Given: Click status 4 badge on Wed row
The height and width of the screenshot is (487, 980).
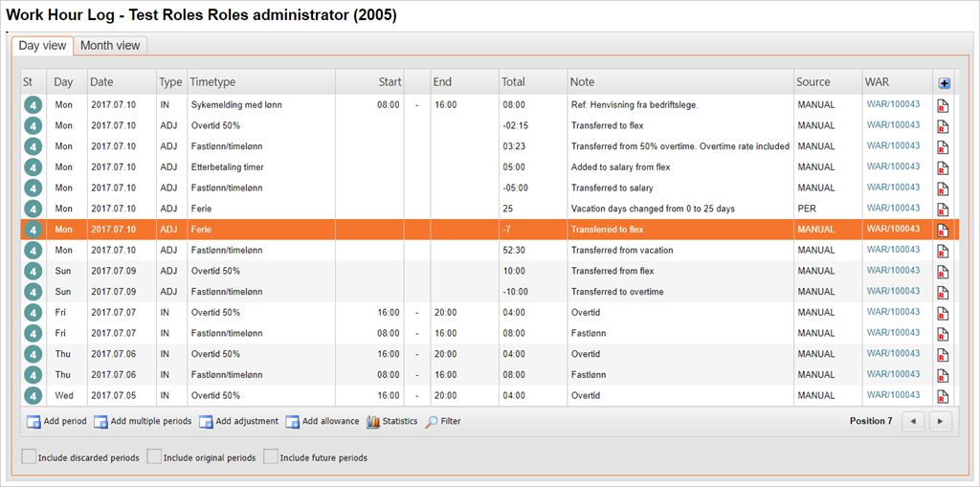Looking at the screenshot, I should [x=33, y=395].
